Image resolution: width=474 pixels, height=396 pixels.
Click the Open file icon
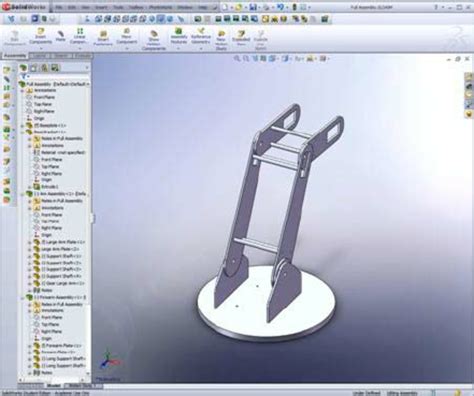pos(238,7)
